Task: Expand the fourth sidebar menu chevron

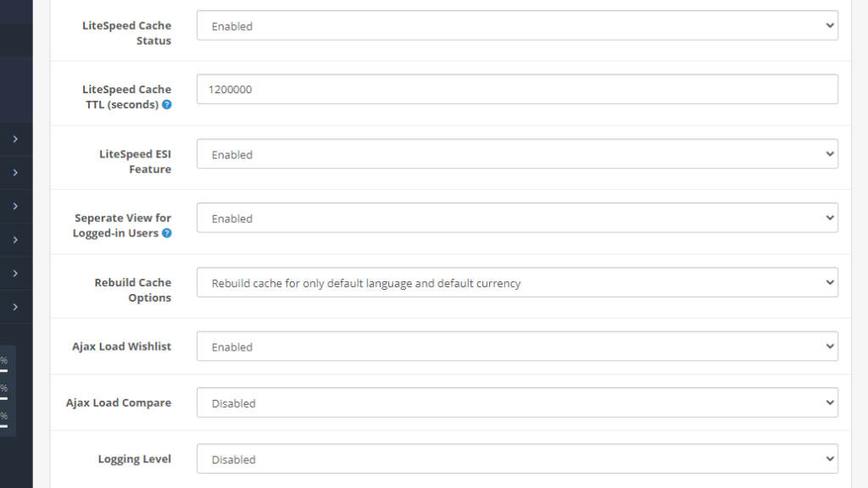Action: [x=14, y=239]
